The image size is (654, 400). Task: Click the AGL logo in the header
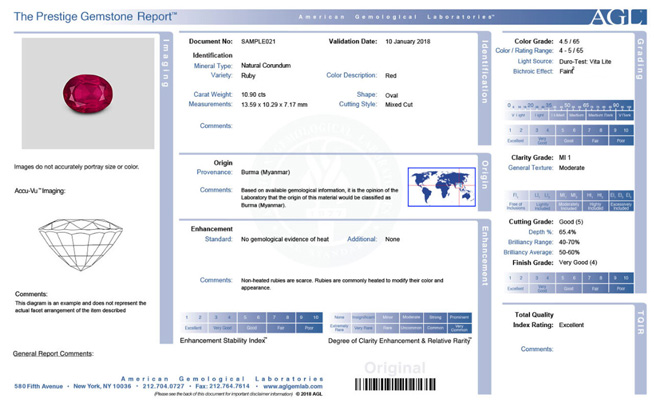coord(618,17)
